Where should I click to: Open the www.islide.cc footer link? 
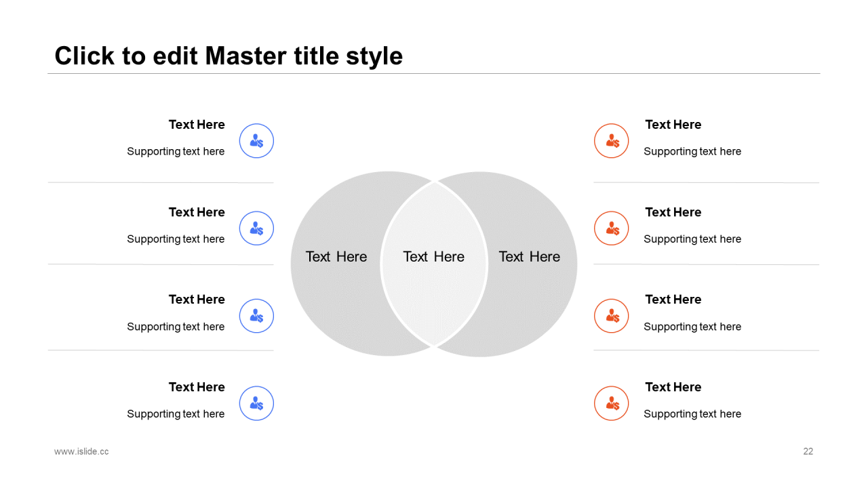point(81,451)
